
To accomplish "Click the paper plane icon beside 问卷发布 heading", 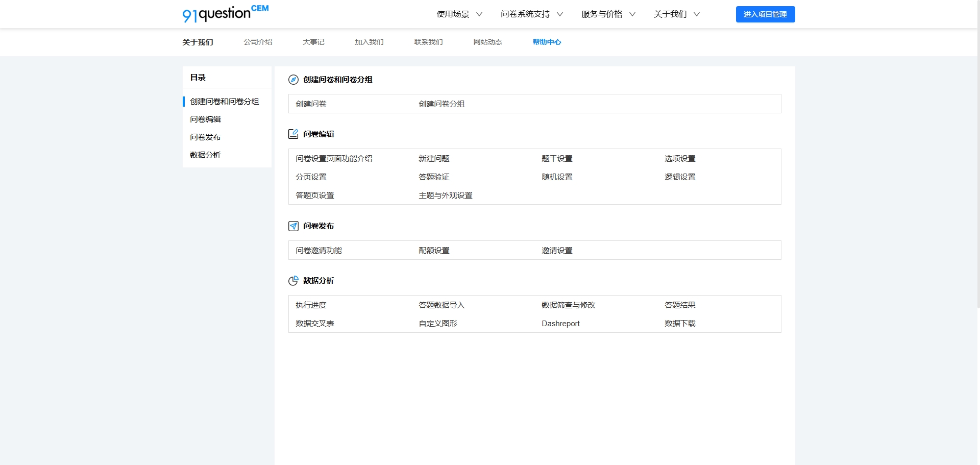I will [x=293, y=226].
